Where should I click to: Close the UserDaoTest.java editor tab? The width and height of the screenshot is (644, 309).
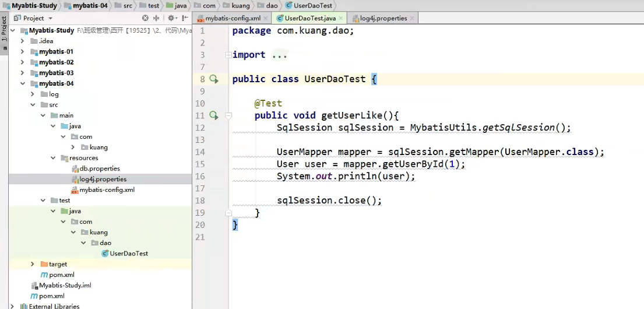(340, 18)
